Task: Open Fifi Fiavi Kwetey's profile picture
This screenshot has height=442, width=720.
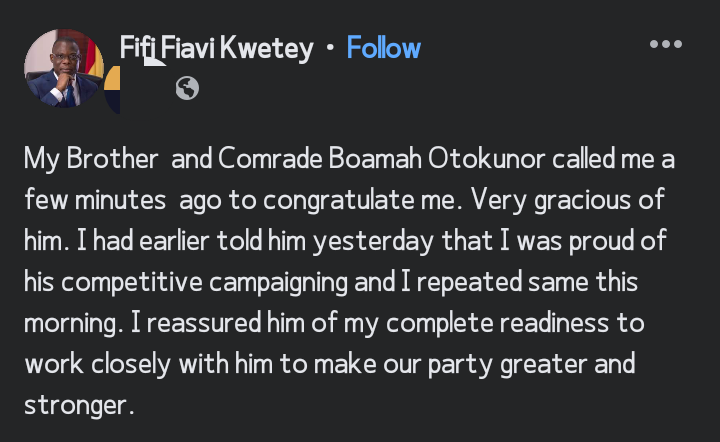Action: tap(62, 69)
